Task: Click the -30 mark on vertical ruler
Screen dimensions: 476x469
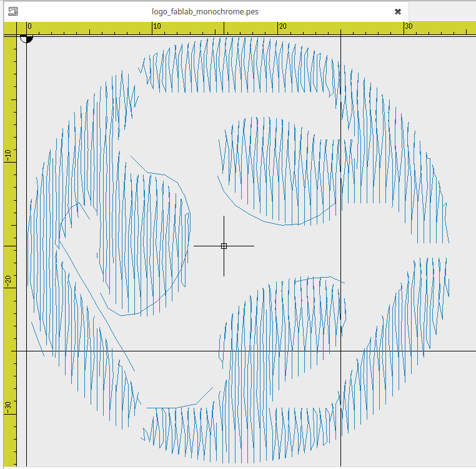Action: (9, 407)
